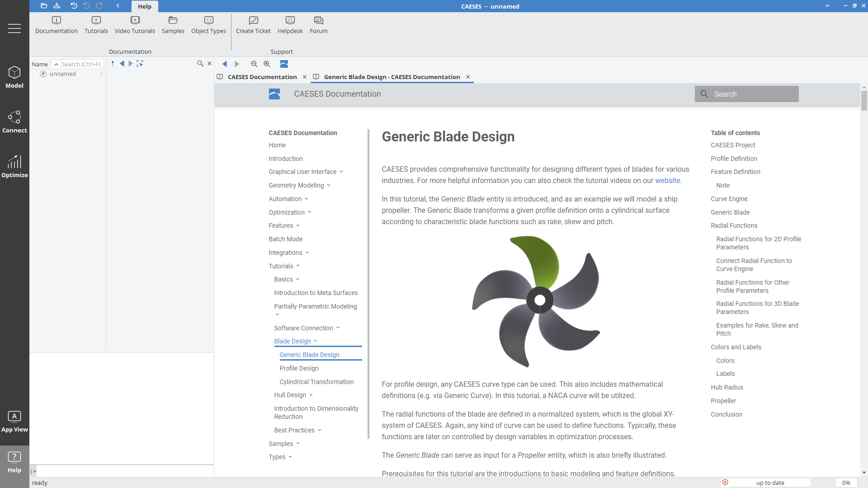Image resolution: width=868 pixels, height=488 pixels.
Task: Click the up to date status icon
Action: (725, 483)
